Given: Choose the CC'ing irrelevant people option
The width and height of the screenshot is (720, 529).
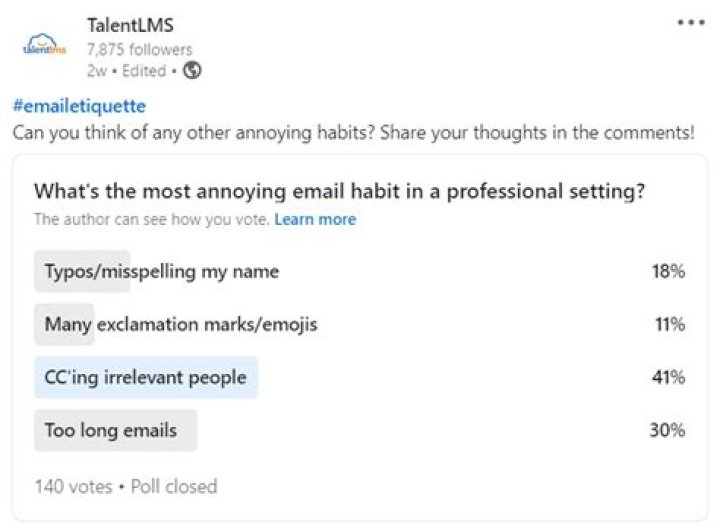Looking at the screenshot, I should point(146,377).
